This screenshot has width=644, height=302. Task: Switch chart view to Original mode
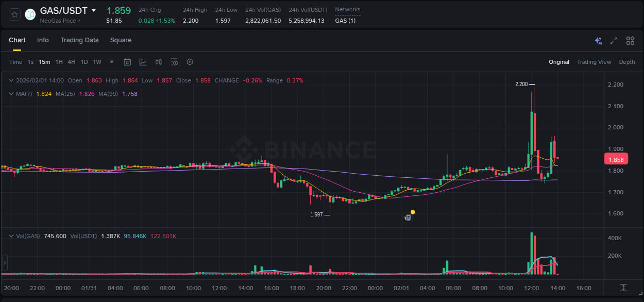tap(558, 61)
